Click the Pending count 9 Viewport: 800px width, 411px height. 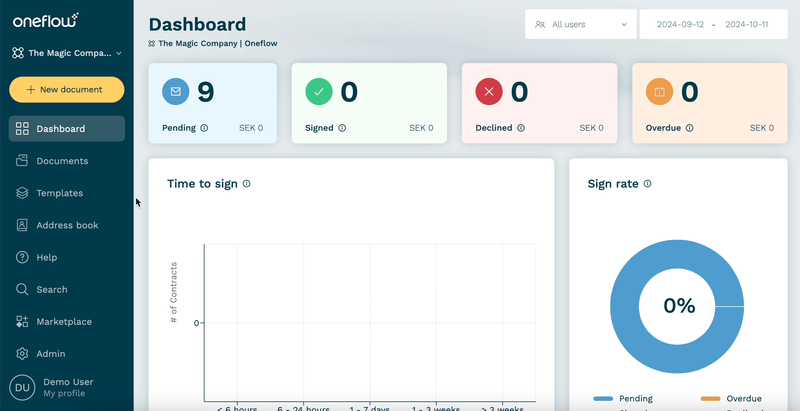coord(206,92)
